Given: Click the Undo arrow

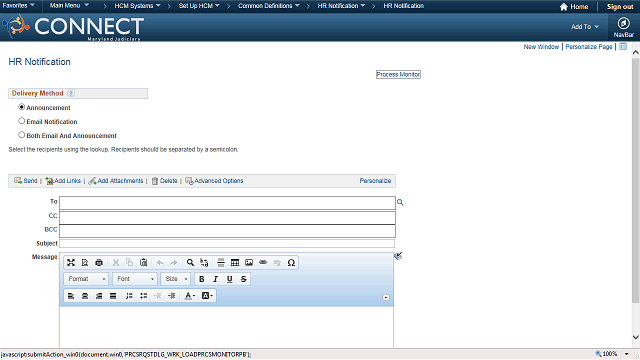Looking at the screenshot, I should [x=160, y=262].
